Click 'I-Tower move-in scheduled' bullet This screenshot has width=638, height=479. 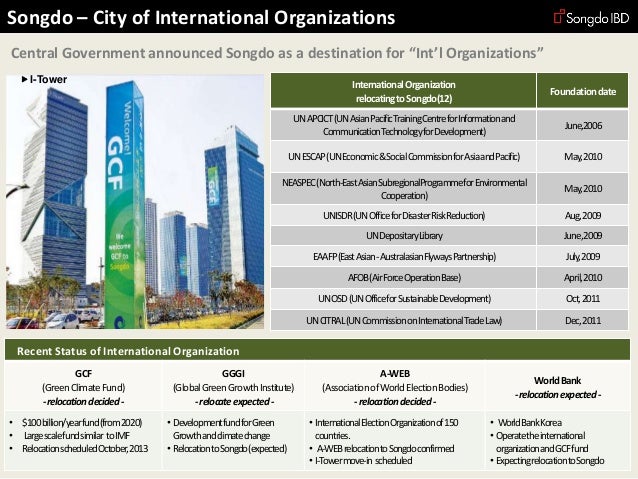pos(363,461)
